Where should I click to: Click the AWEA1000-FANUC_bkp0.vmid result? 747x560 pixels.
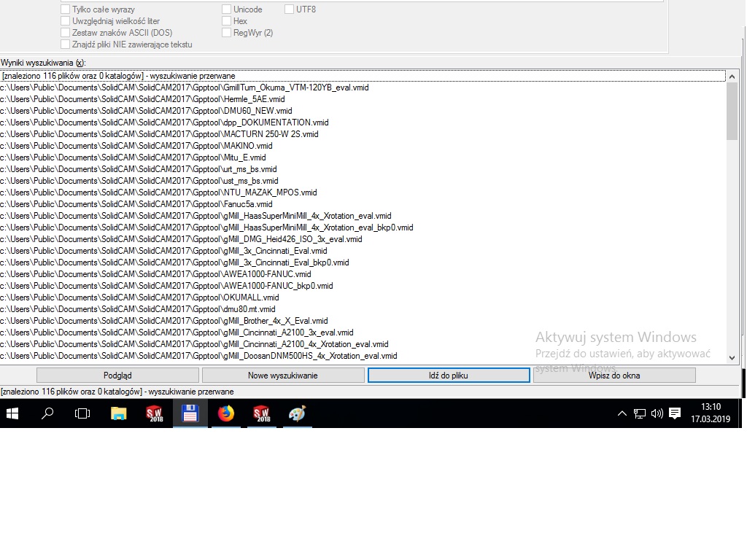click(363, 286)
